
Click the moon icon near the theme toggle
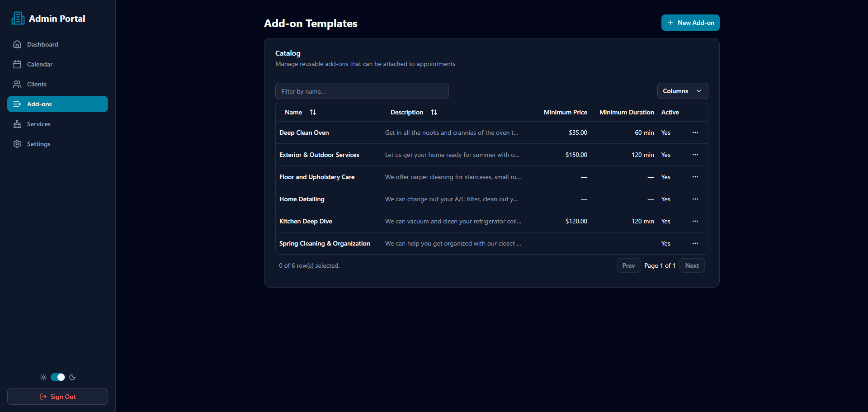(72, 377)
